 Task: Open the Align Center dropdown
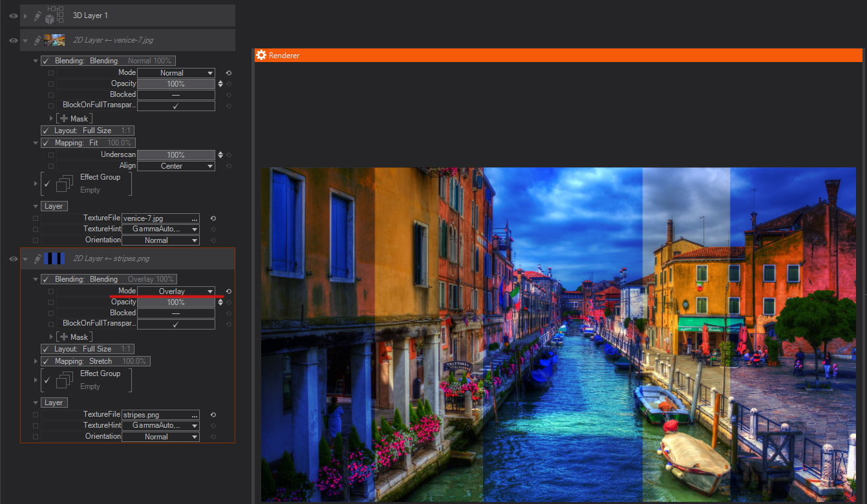pos(176,166)
